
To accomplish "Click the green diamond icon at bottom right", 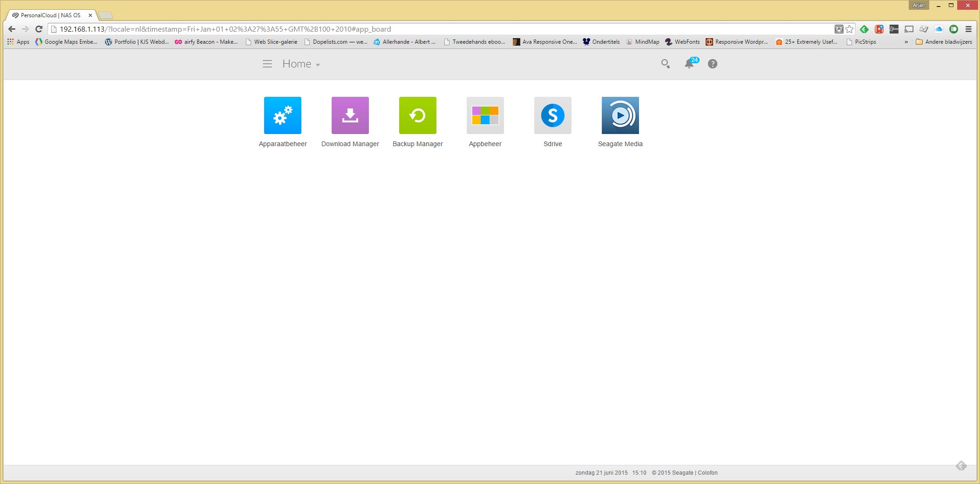I will coord(961,465).
